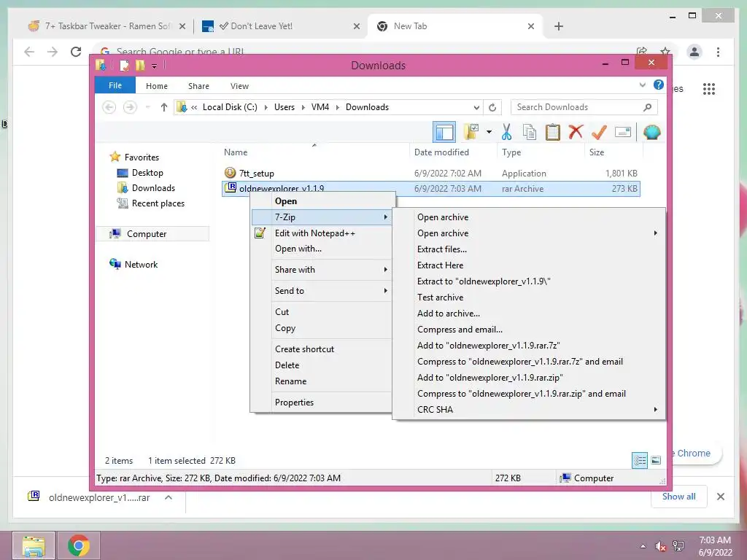Click VM4 in the address breadcrumb
747x560 pixels.
click(320, 107)
